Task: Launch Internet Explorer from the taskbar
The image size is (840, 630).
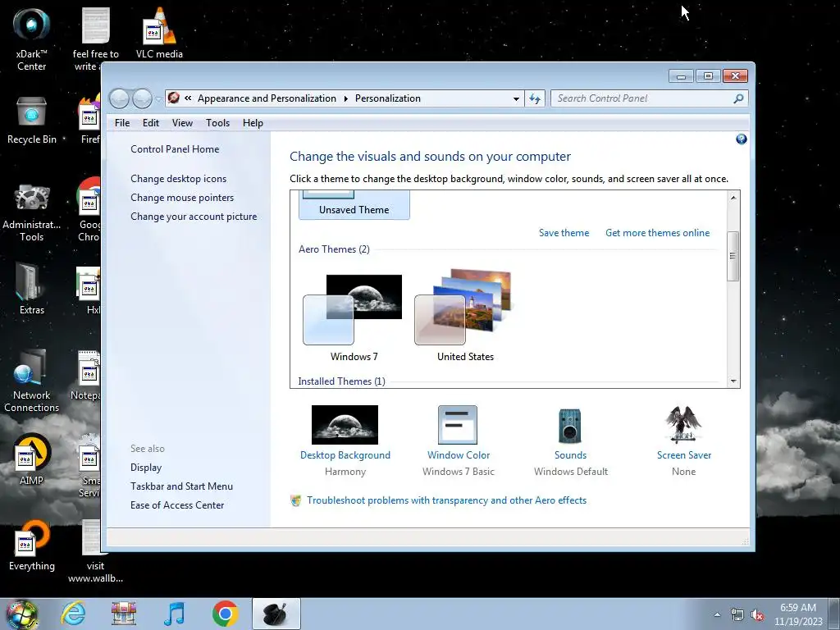Action: point(73,614)
